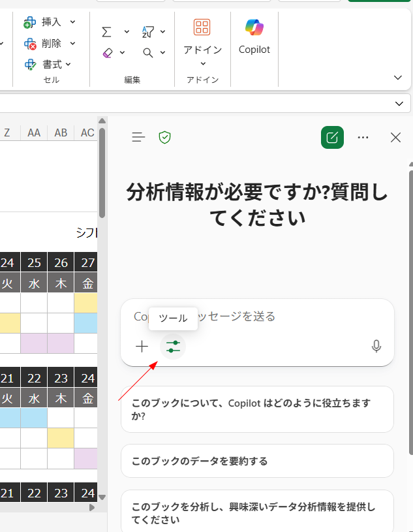
Task: Click the green shield protection icon
Action: click(x=165, y=137)
